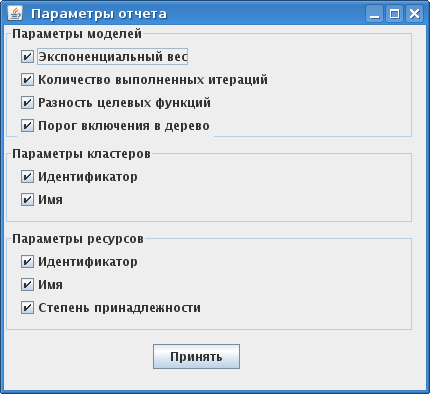430x394 pixels.
Task: Click the Принять button
Action: click(x=196, y=357)
